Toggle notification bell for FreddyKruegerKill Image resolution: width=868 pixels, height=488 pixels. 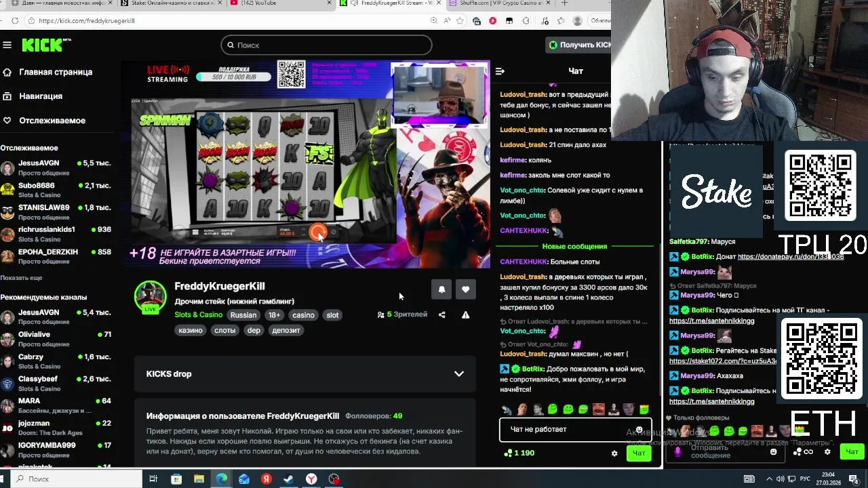(441, 289)
